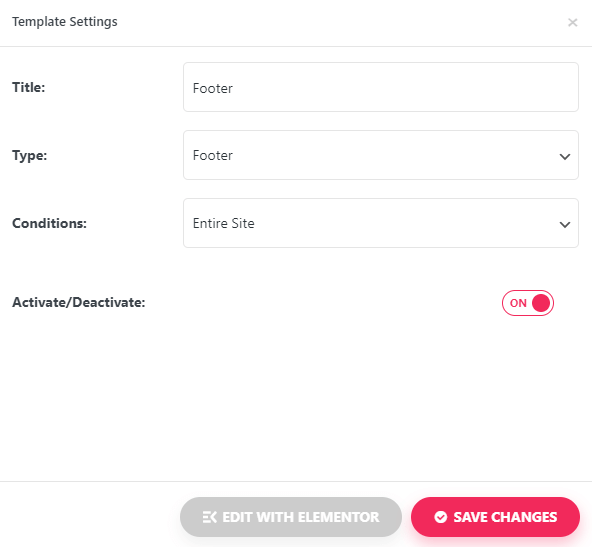Place cursor after Footer text in Title box
Viewport: 592px width, 547px height.
coord(234,88)
